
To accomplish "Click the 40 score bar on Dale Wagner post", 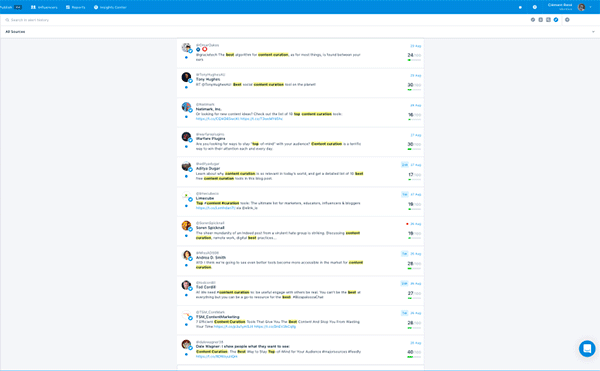I will [x=414, y=357].
